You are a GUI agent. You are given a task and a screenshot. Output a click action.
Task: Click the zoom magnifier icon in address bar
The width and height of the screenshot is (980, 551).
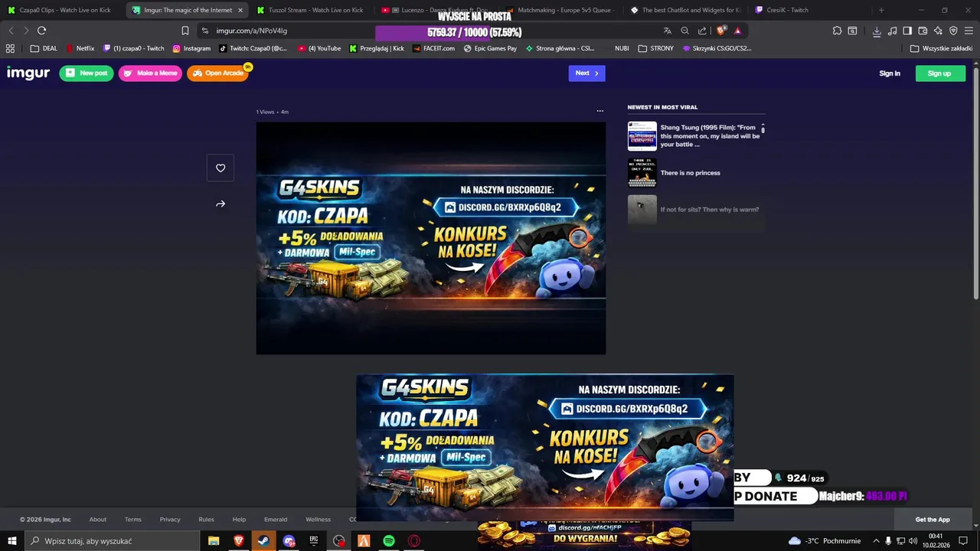pyautogui.click(x=684, y=31)
